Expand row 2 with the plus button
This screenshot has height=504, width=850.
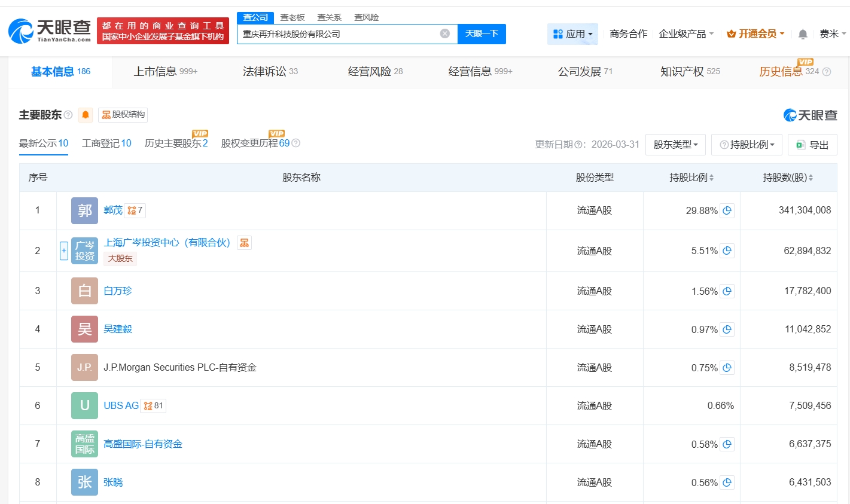point(64,251)
